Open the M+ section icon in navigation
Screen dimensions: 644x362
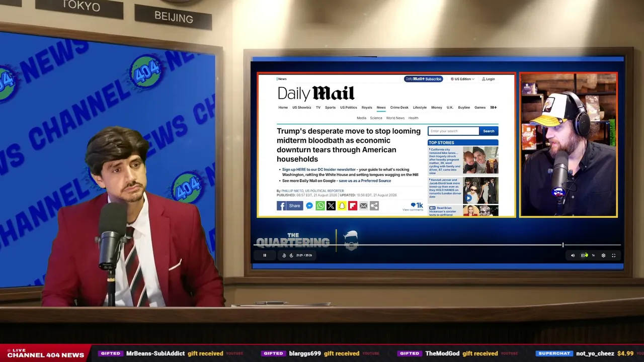pyautogui.click(x=494, y=107)
